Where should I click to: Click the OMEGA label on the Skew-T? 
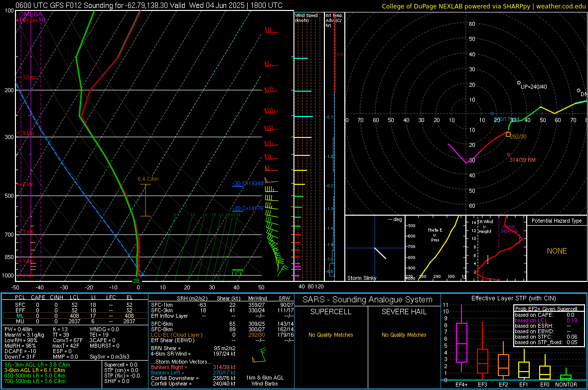tap(31, 14)
